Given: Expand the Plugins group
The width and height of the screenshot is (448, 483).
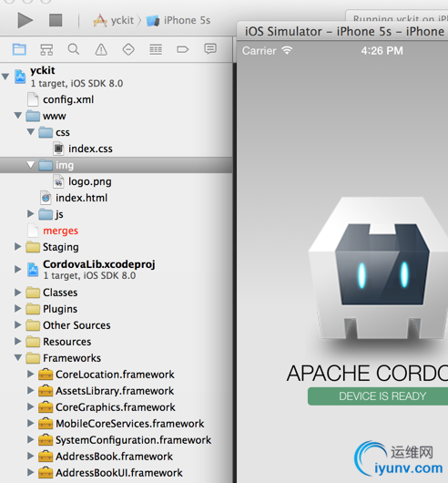Looking at the screenshot, I should pos(18,308).
